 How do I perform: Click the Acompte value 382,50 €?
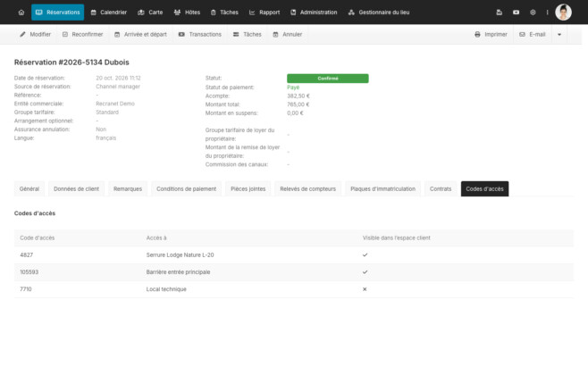click(x=298, y=96)
